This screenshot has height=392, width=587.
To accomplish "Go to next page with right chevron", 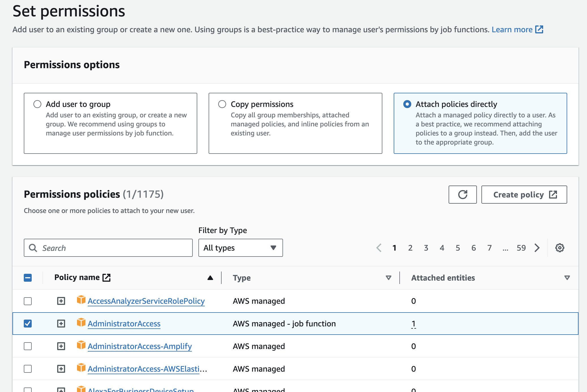I will pos(537,248).
